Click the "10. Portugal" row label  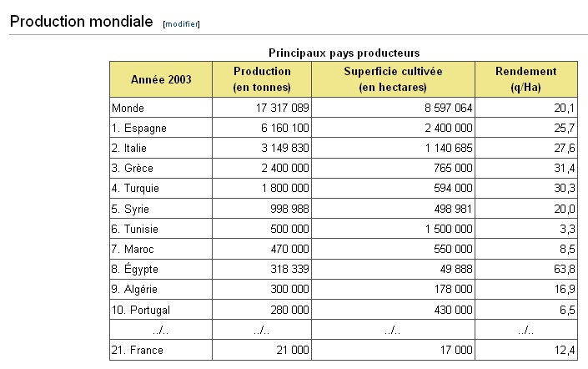tap(140, 310)
